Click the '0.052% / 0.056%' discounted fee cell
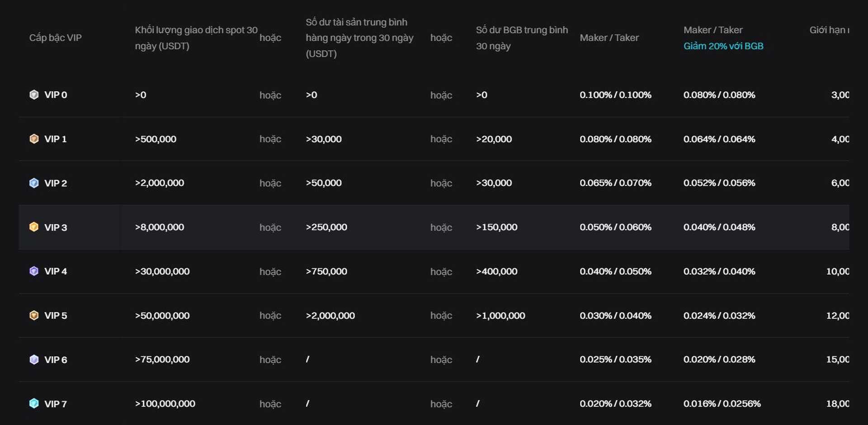The width and height of the screenshot is (868, 425). (x=719, y=183)
